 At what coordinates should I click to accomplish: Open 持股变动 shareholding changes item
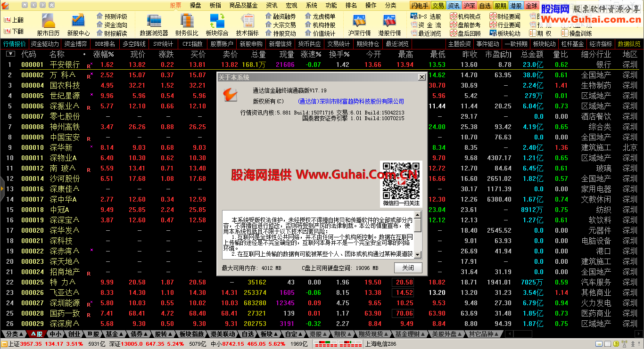pos(281,33)
